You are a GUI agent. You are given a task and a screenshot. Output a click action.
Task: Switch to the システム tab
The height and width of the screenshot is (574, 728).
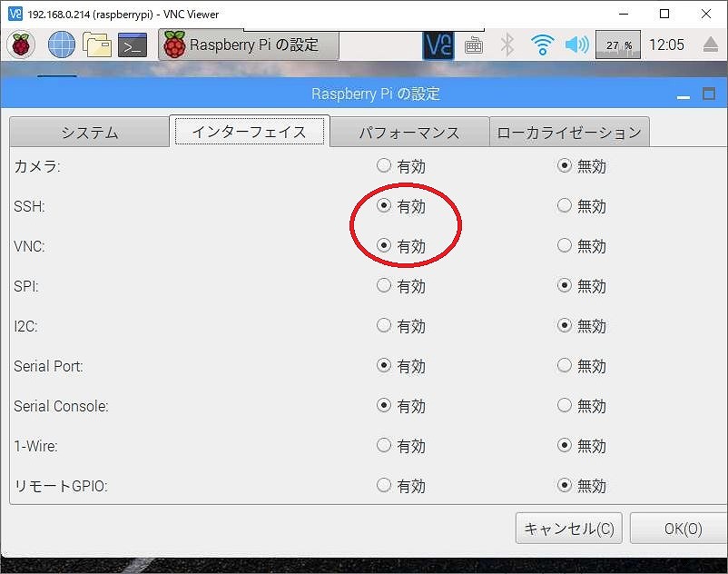click(90, 133)
